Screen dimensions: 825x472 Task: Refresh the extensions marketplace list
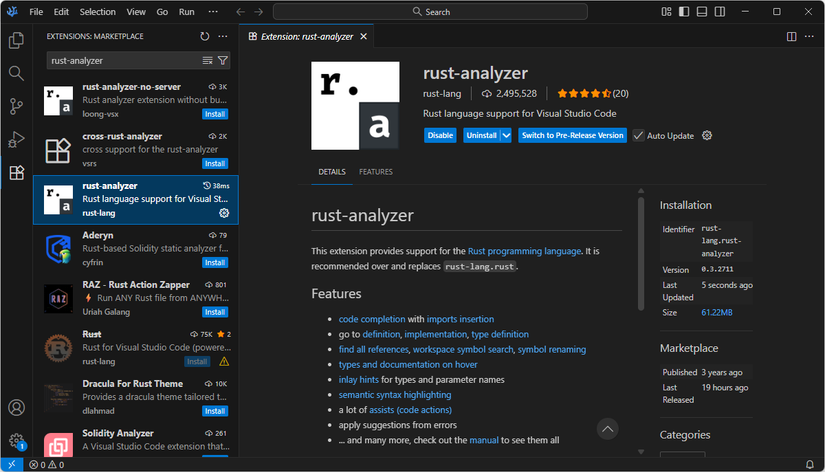click(x=205, y=36)
